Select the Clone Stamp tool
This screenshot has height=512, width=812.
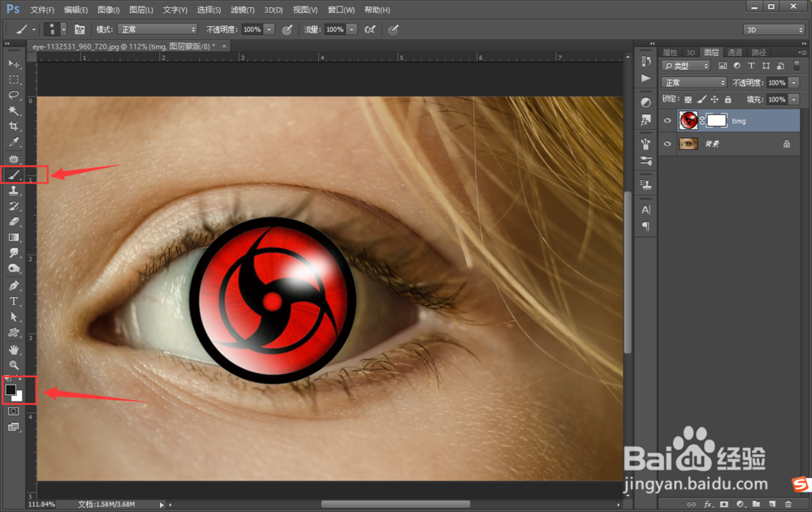14,191
